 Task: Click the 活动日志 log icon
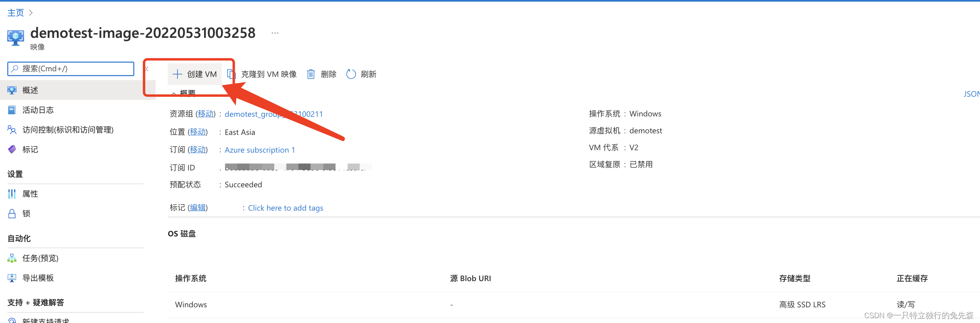pos(12,110)
